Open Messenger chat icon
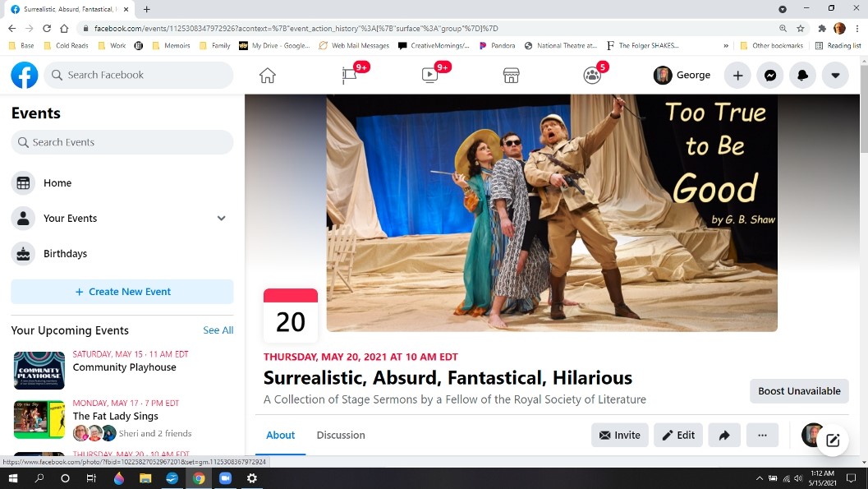The height and width of the screenshot is (489, 868). (769, 76)
